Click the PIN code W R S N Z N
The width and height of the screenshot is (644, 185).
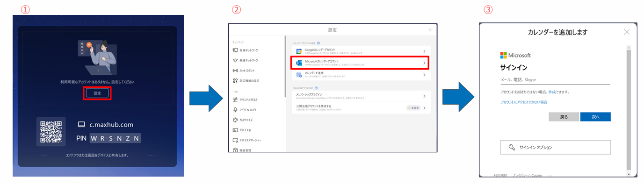pos(115,139)
